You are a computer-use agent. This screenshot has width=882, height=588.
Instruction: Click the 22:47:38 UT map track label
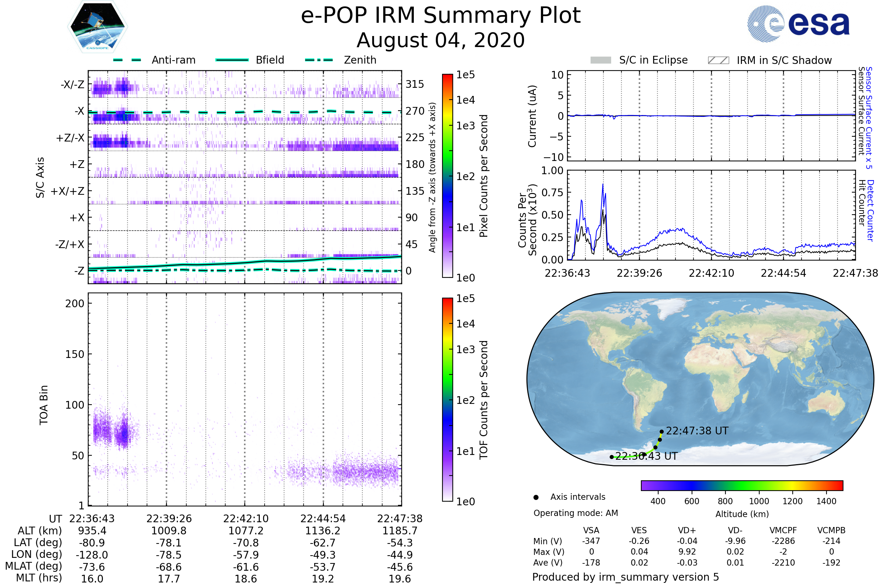pyautogui.click(x=697, y=431)
